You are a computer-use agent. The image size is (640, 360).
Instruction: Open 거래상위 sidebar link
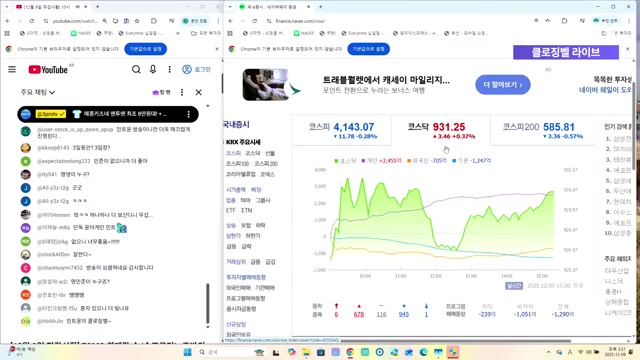236,262
